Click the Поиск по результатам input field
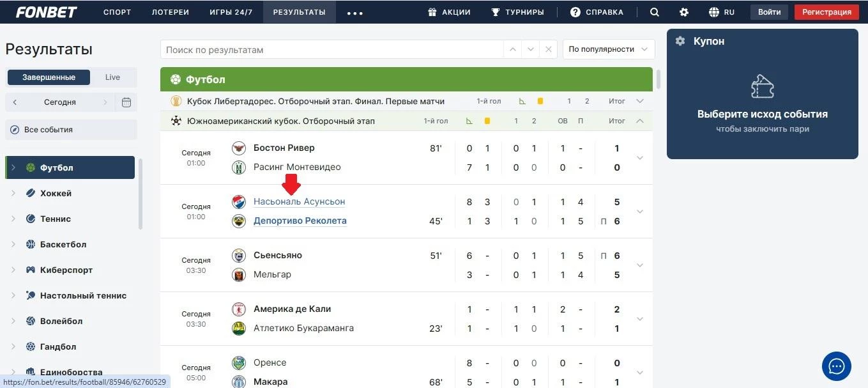868x388 pixels. tap(332, 49)
